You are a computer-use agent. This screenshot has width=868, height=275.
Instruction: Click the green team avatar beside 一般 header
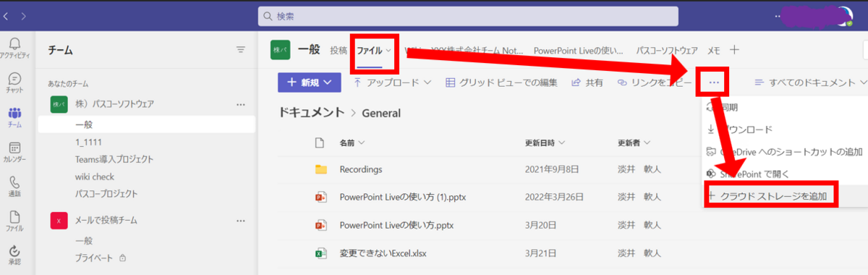[281, 50]
